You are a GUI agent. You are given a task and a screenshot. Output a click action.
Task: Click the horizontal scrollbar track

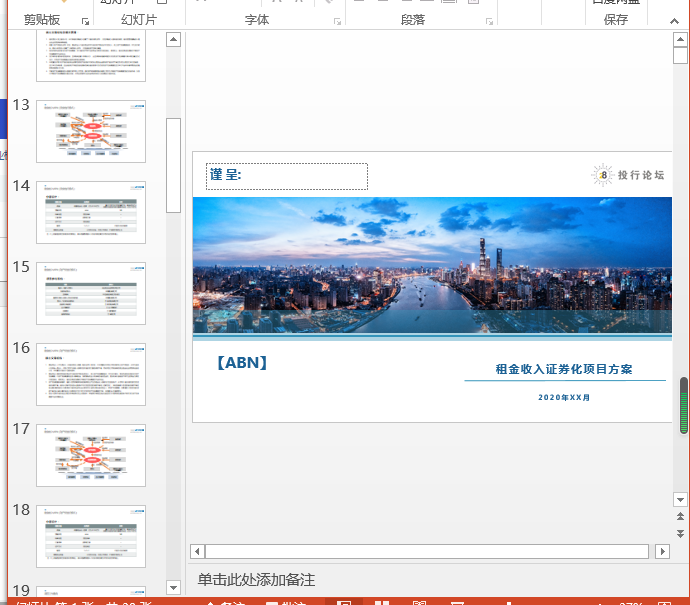427,551
